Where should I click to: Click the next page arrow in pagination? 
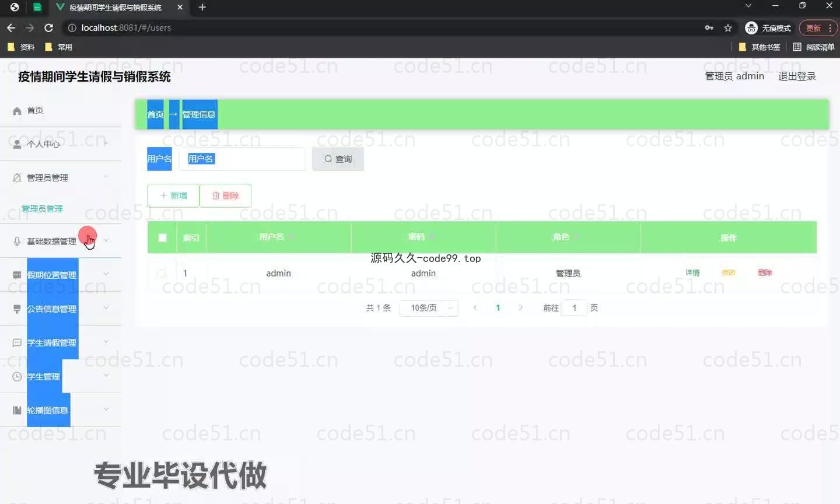[x=520, y=308]
